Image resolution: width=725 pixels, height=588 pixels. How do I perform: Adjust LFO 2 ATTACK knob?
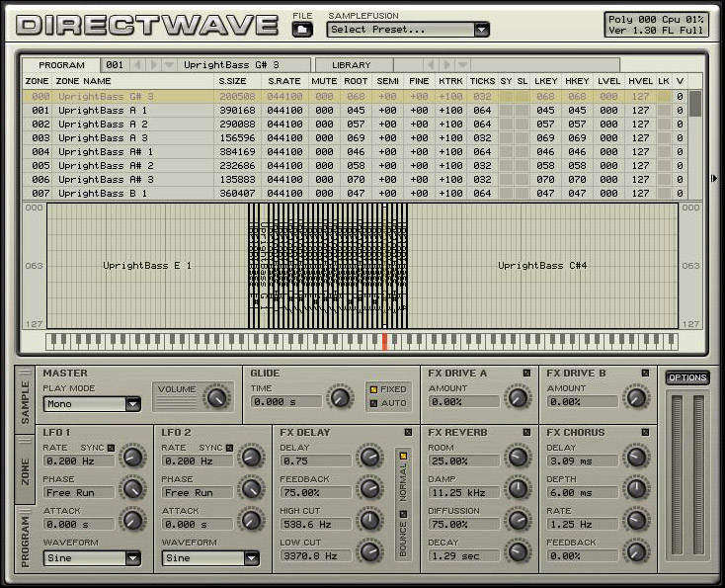(x=251, y=520)
